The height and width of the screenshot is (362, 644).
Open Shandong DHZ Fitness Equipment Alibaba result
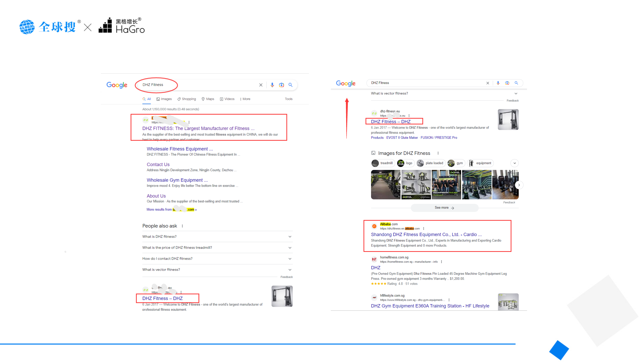pos(426,235)
